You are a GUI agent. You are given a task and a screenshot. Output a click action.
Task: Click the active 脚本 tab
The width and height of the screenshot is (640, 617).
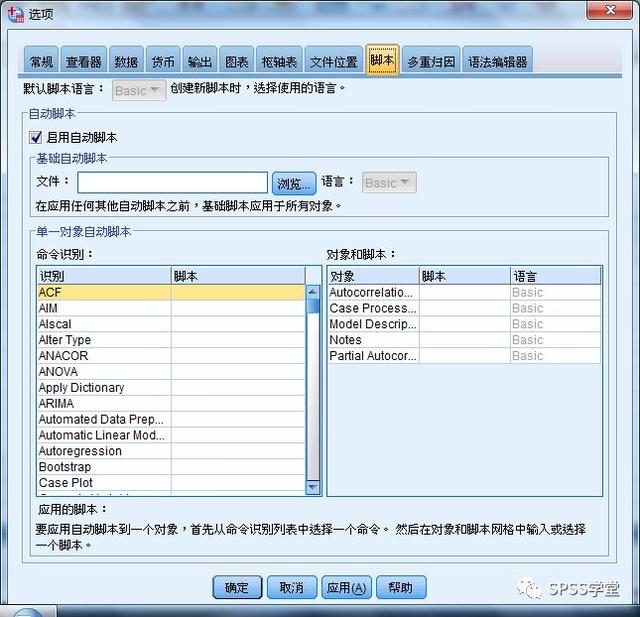[x=382, y=60]
